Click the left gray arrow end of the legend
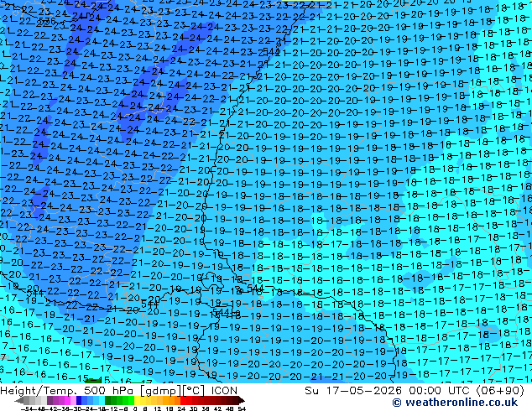This screenshot has width=532, height=411. tap(19, 400)
